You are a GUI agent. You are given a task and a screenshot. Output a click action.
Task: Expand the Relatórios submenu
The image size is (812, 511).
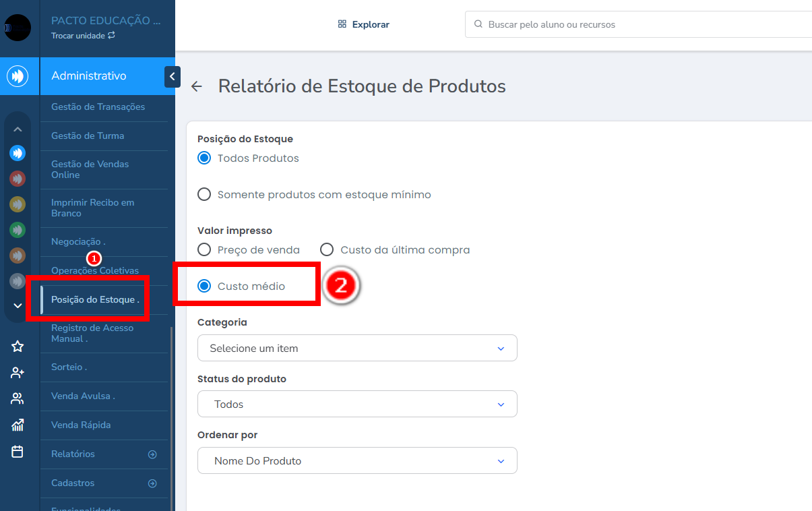[x=152, y=454]
